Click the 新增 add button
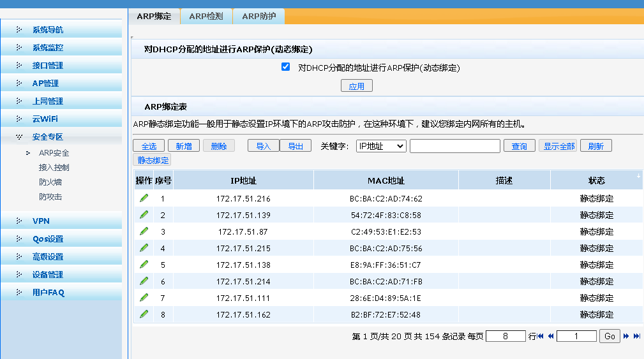 pos(184,145)
